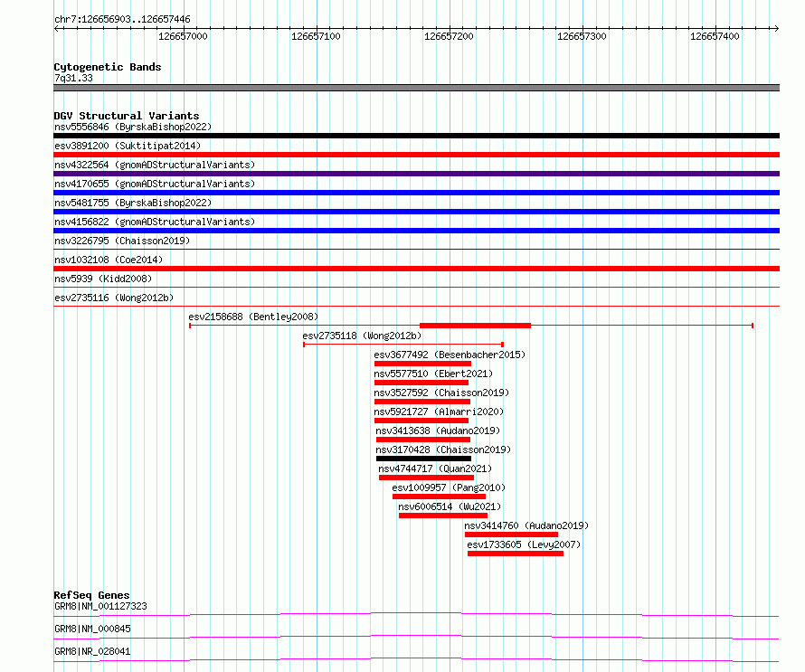
Task: Click the nsv5556846 (ByrskaBishop2022) variant label
Action: coord(133,127)
